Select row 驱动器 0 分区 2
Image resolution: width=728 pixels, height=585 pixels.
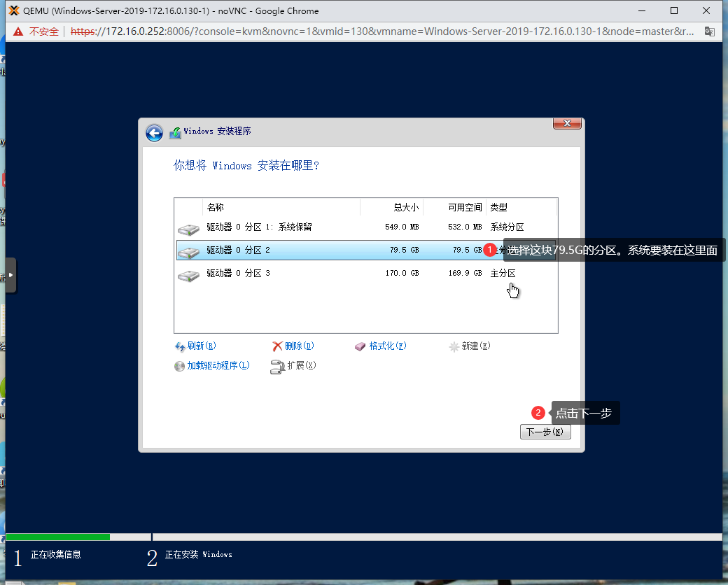[366, 251]
